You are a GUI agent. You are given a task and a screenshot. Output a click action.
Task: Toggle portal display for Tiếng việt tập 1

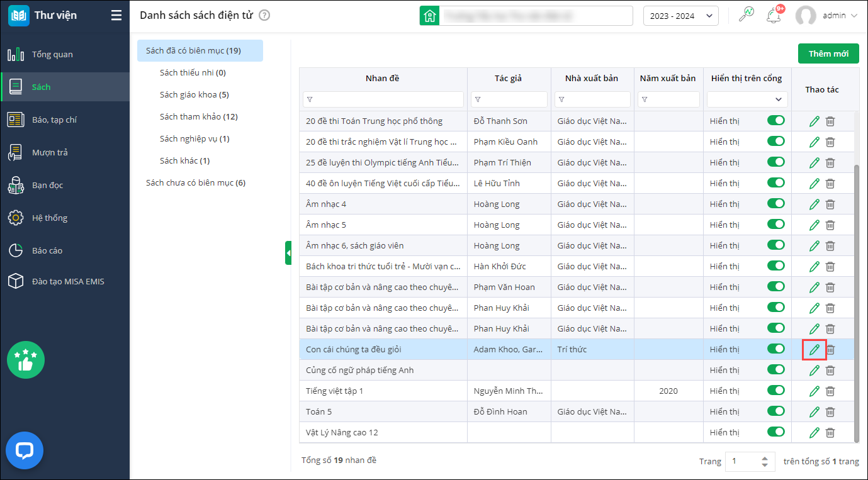click(x=776, y=391)
